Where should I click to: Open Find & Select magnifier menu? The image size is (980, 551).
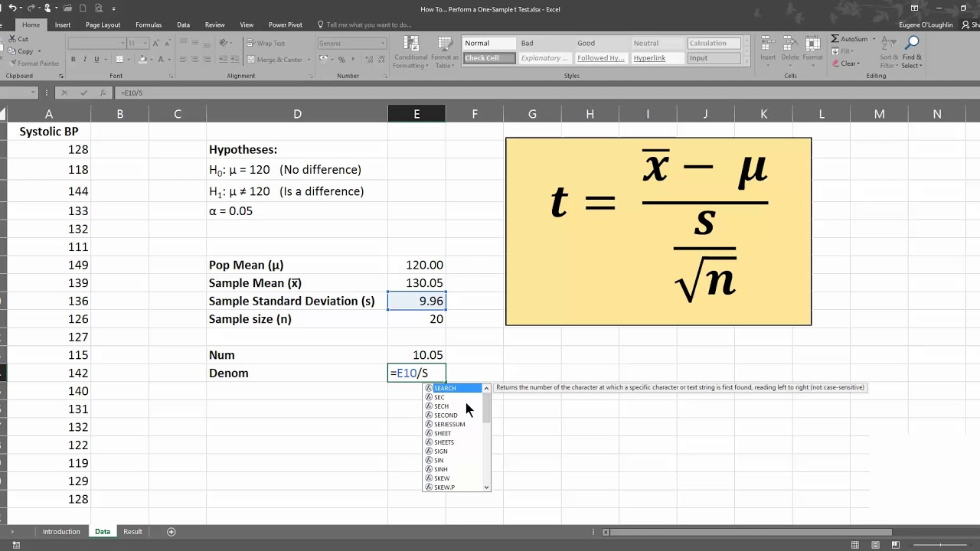(x=912, y=52)
